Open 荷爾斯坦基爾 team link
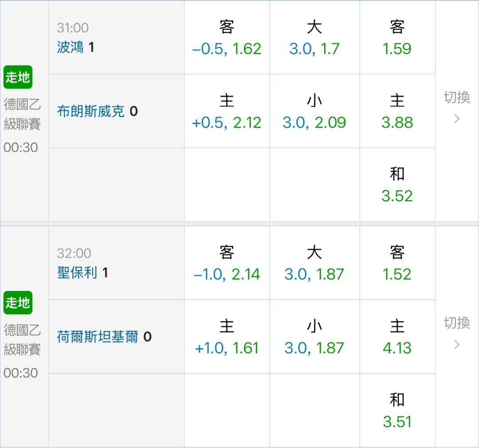 point(98,337)
